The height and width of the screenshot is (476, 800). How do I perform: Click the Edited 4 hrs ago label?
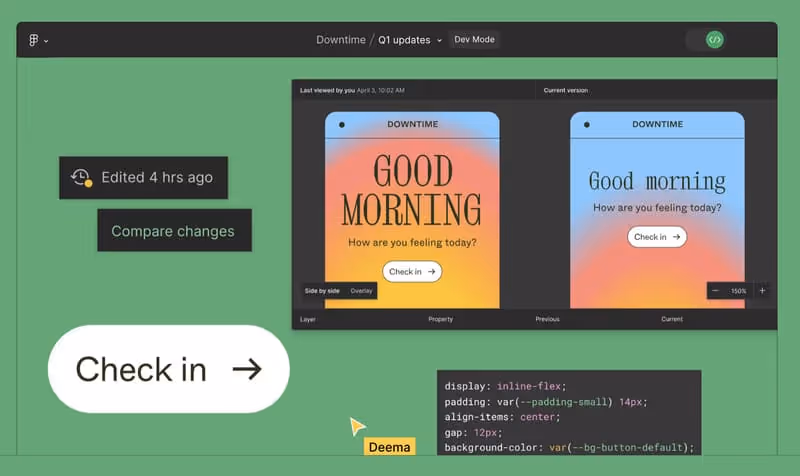click(157, 178)
